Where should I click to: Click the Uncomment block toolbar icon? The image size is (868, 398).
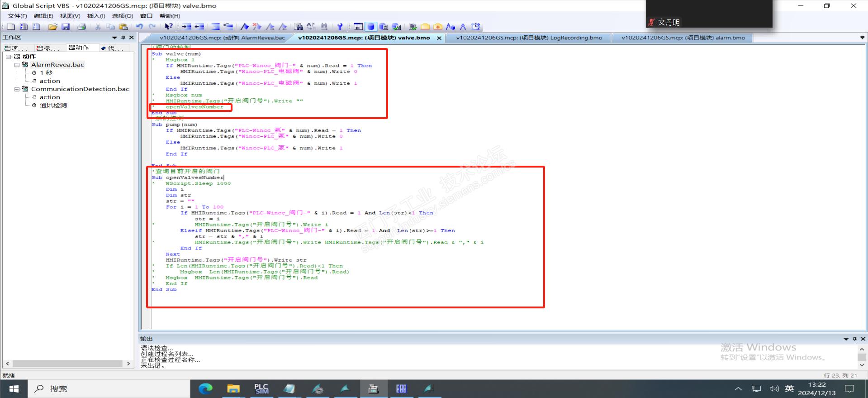(228, 26)
